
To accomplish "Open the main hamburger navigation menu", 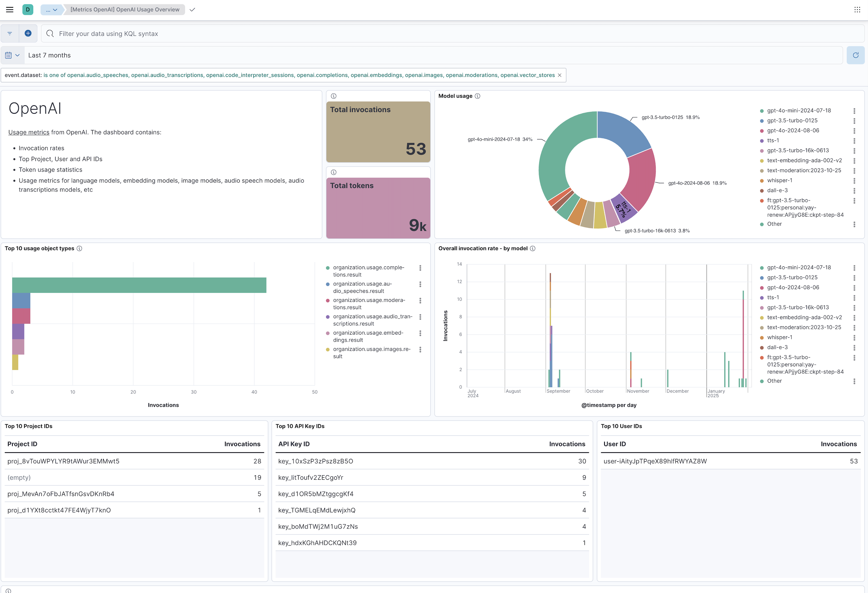I will pos(10,10).
